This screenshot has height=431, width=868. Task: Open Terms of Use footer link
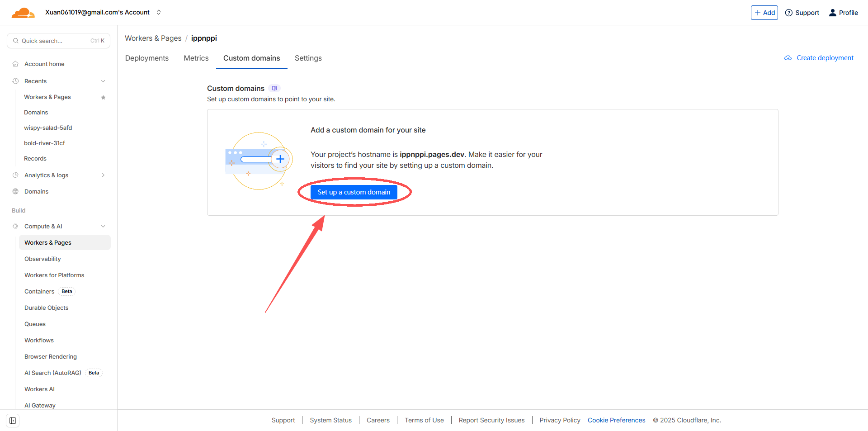click(424, 420)
